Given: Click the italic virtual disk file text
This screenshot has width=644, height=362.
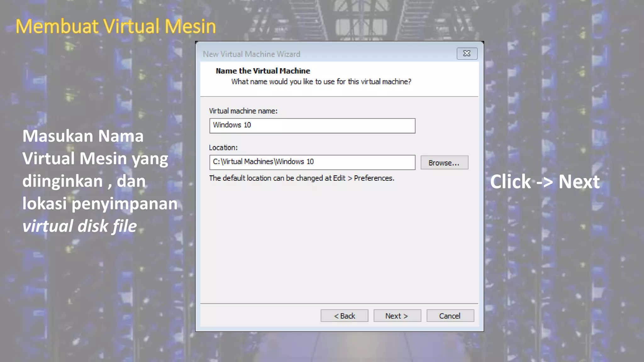Looking at the screenshot, I should [x=80, y=226].
